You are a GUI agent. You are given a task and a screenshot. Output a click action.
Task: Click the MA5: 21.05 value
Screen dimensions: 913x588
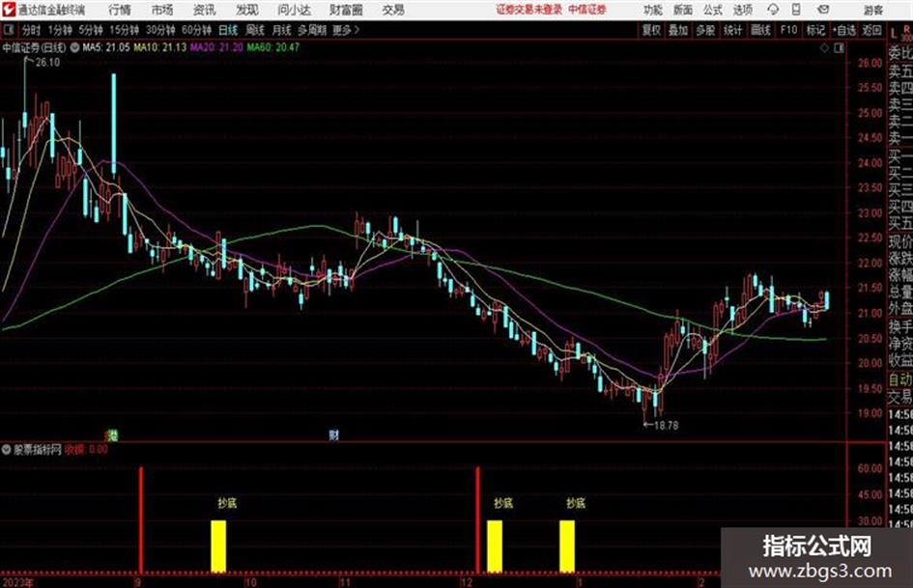(106, 47)
